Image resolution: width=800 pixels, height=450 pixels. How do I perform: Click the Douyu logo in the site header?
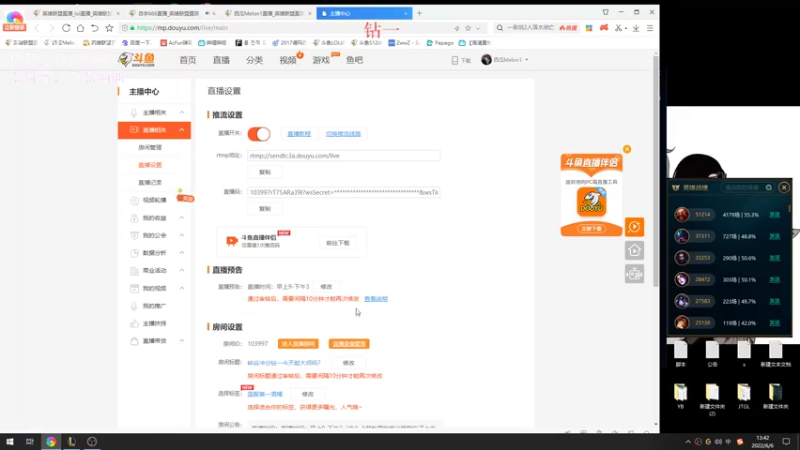136,60
